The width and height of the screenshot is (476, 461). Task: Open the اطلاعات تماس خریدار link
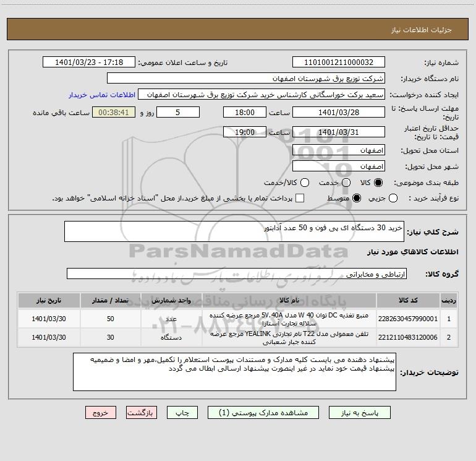pyautogui.click(x=102, y=95)
